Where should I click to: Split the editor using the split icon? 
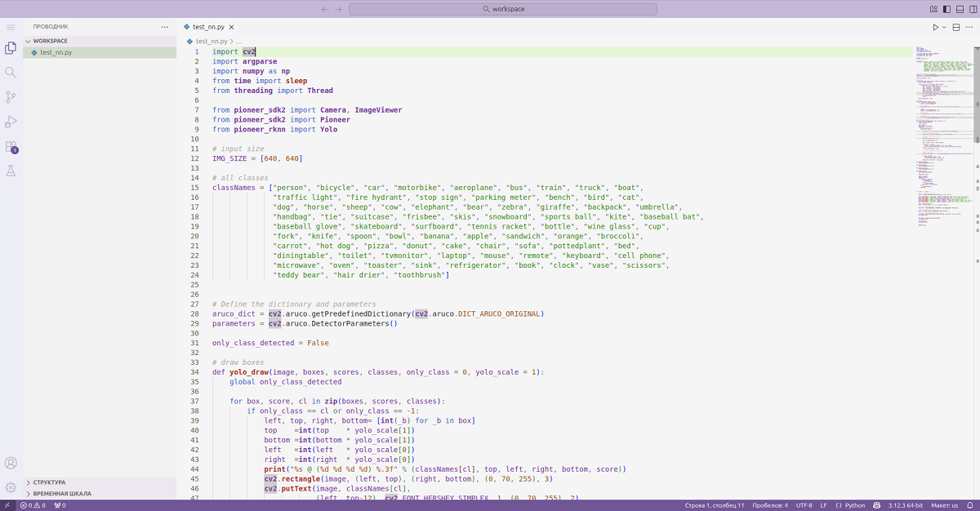click(956, 27)
